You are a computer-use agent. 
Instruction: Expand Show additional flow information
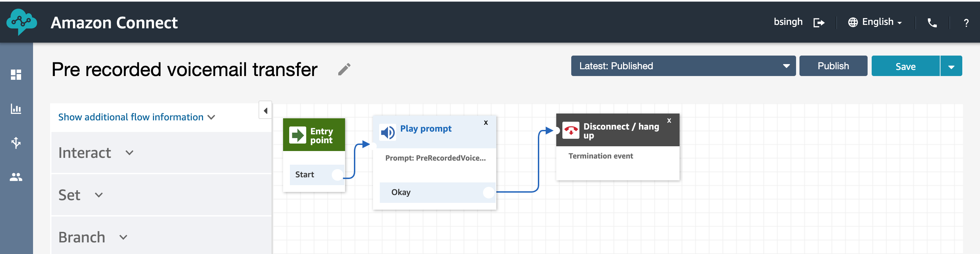pyautogui.click(x=137, y=117)
